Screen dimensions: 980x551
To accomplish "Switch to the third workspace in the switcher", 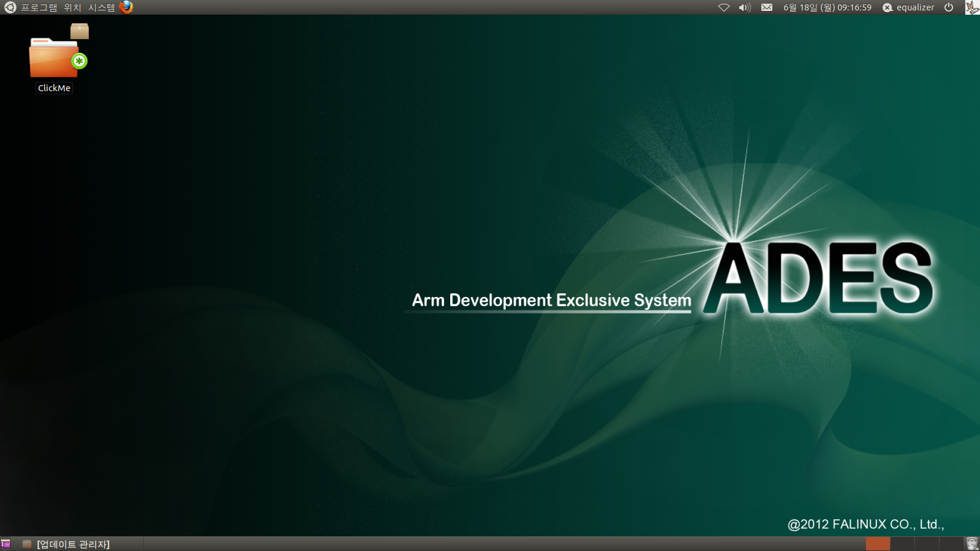I will click(927, 544).
